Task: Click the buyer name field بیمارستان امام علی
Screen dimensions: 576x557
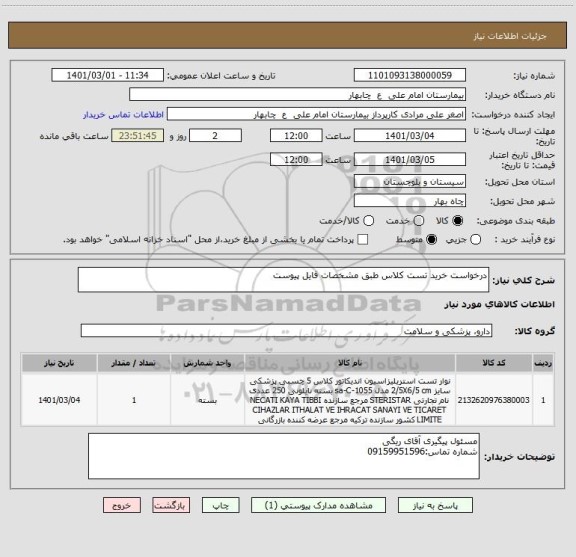Action: [x=298, y=95]
